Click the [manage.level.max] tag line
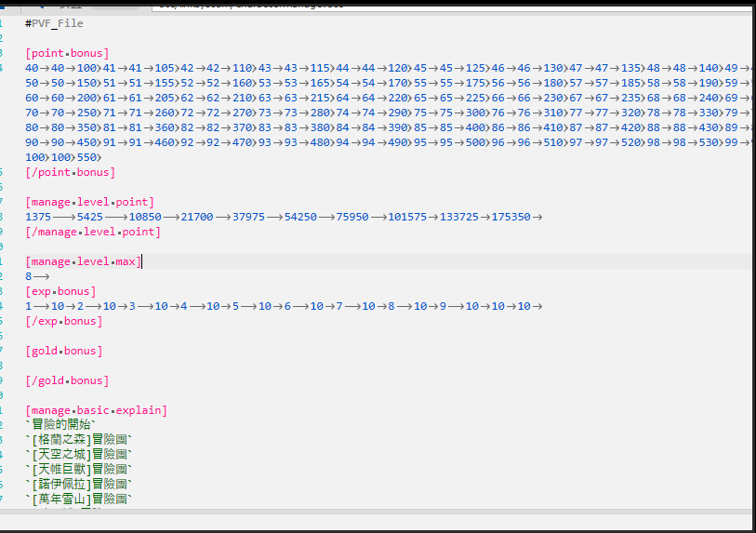Screen dimensions: 756x533 (84, 261)
